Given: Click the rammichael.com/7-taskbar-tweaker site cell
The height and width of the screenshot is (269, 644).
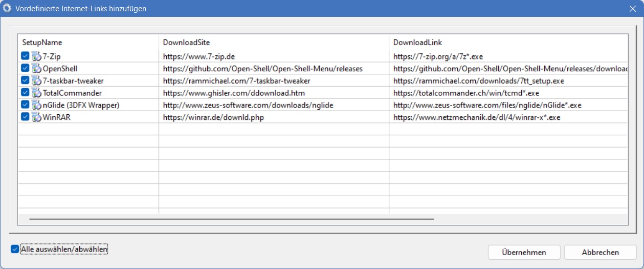Looking at the screenshot, I should 274,80.
